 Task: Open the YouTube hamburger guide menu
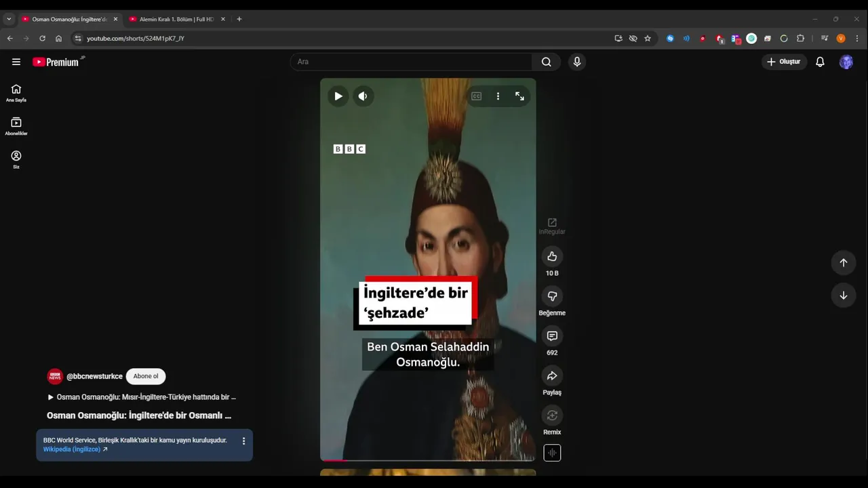[16, 62]
